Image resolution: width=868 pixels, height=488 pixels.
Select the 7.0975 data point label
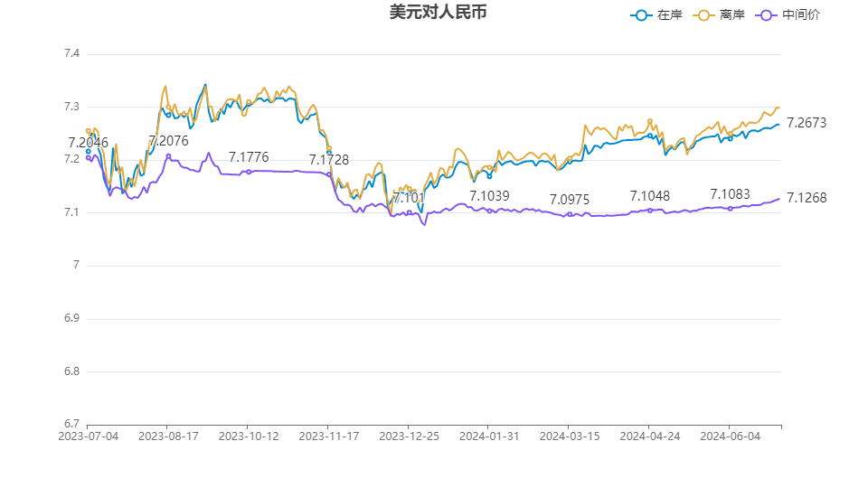pyautogui.click(x=570, y=199)
